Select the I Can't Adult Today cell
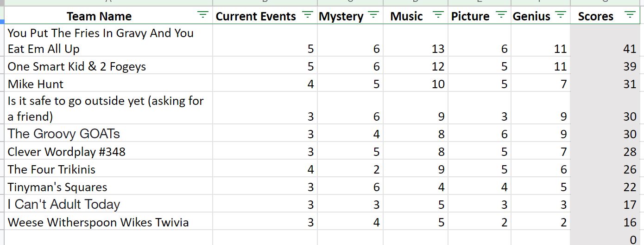Image resolution: width=644 pixels, height=245 pixels. (108, 205)
